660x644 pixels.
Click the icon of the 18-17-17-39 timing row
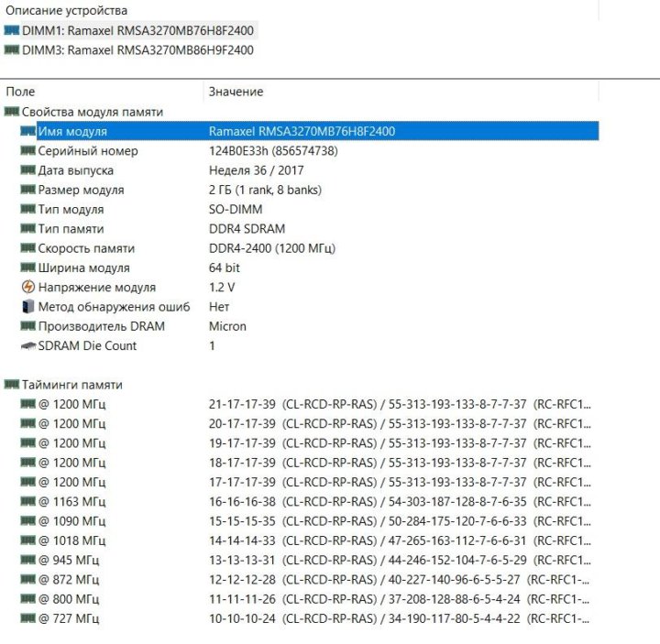[28, 463]
